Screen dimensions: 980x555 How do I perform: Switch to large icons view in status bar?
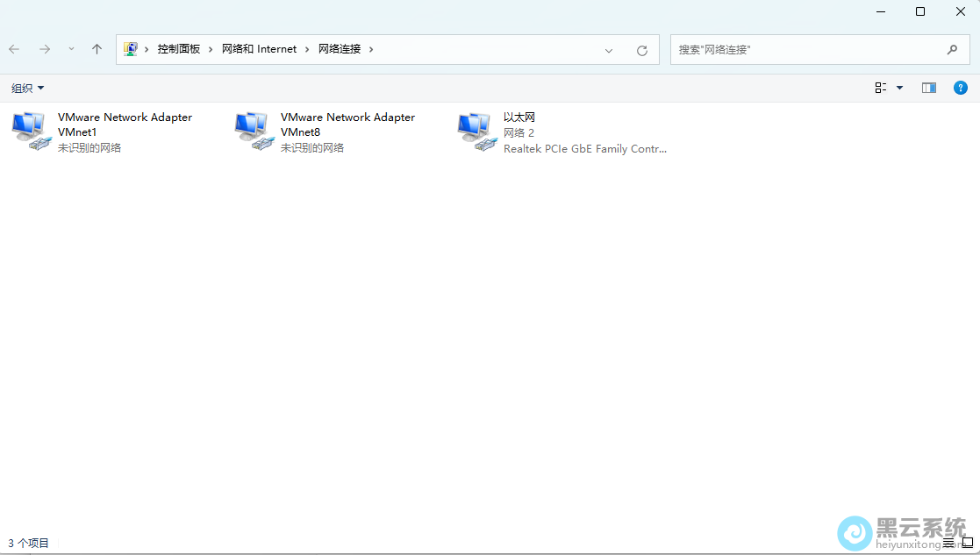(968, 543)
